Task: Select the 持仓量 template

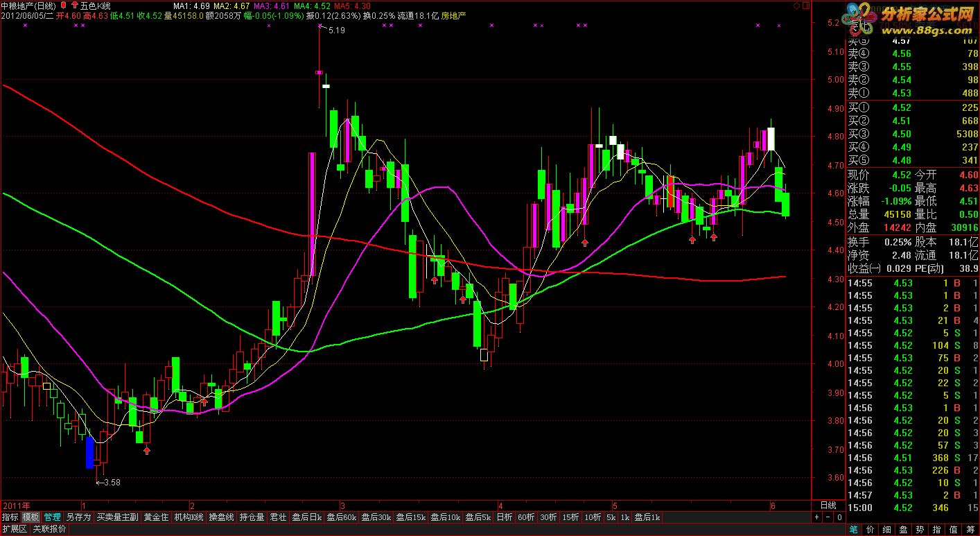Action: [252, 517]
